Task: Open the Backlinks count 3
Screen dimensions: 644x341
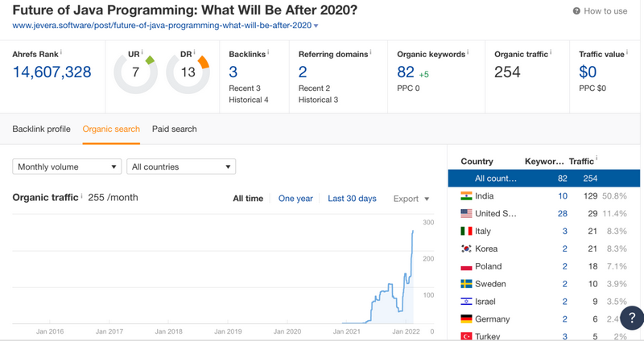Action: [x=233, y=72]
